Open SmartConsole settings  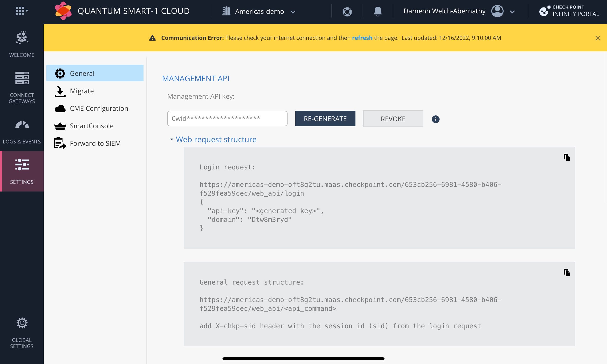(95, 126)
